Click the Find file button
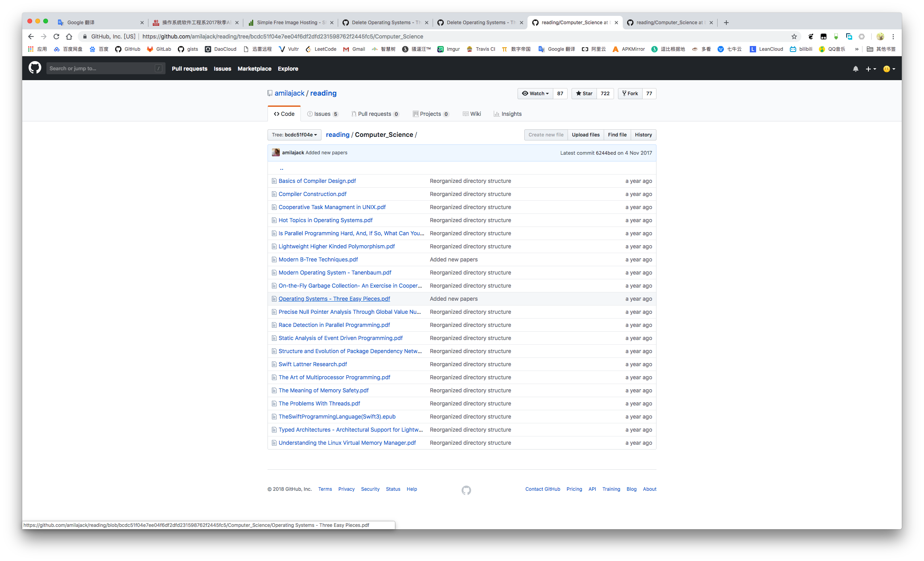This screenshot has width=924, height=561. click(617, 135)
